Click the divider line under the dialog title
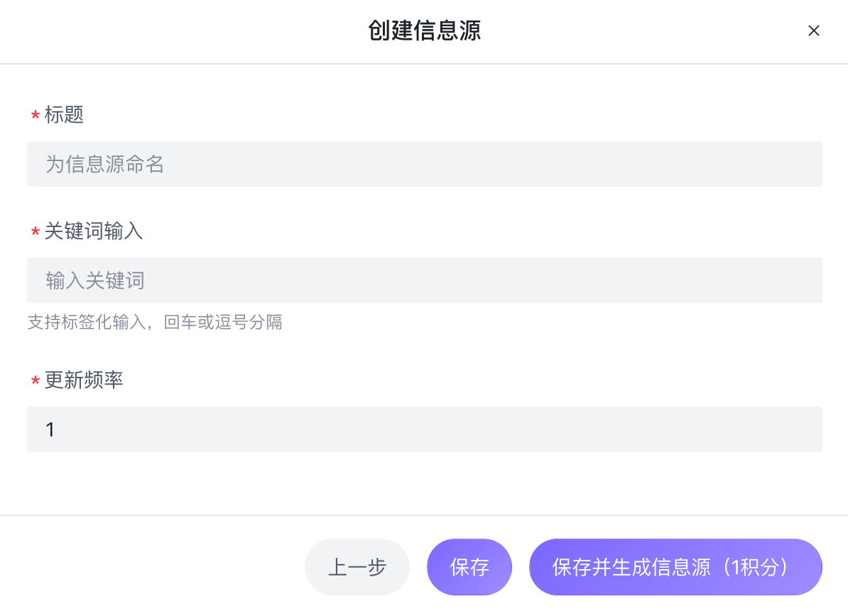 coord(424,64)
